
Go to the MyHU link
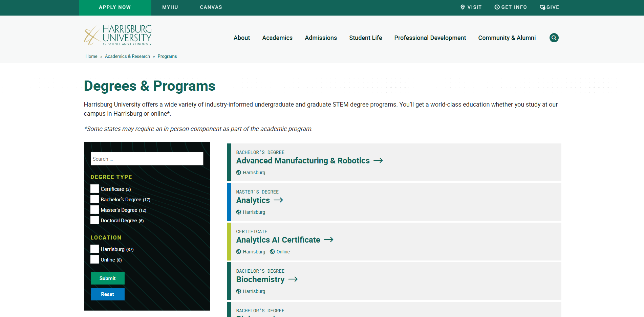pos(170,7)
